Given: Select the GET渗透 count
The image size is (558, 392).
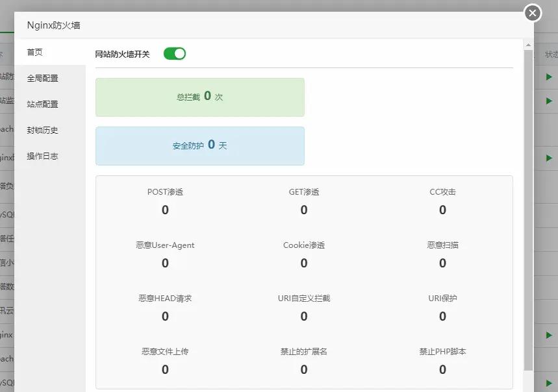Looking at the screenshot, I should point(304,210).
